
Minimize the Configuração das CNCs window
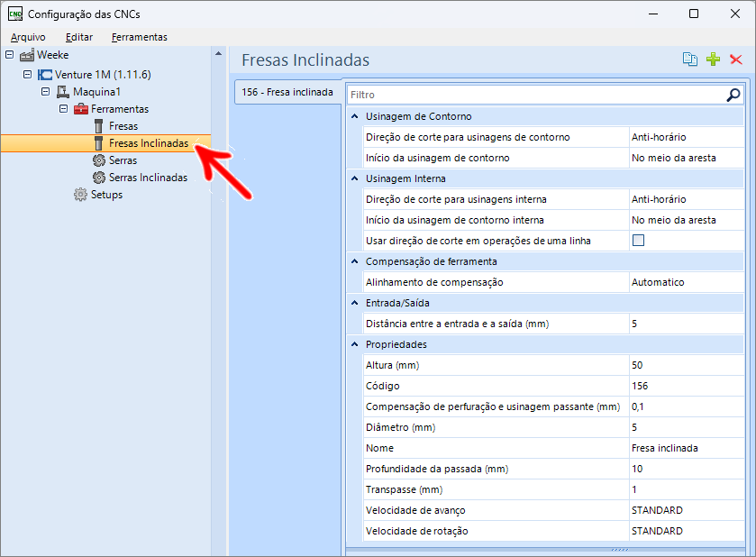pos(652,14)
